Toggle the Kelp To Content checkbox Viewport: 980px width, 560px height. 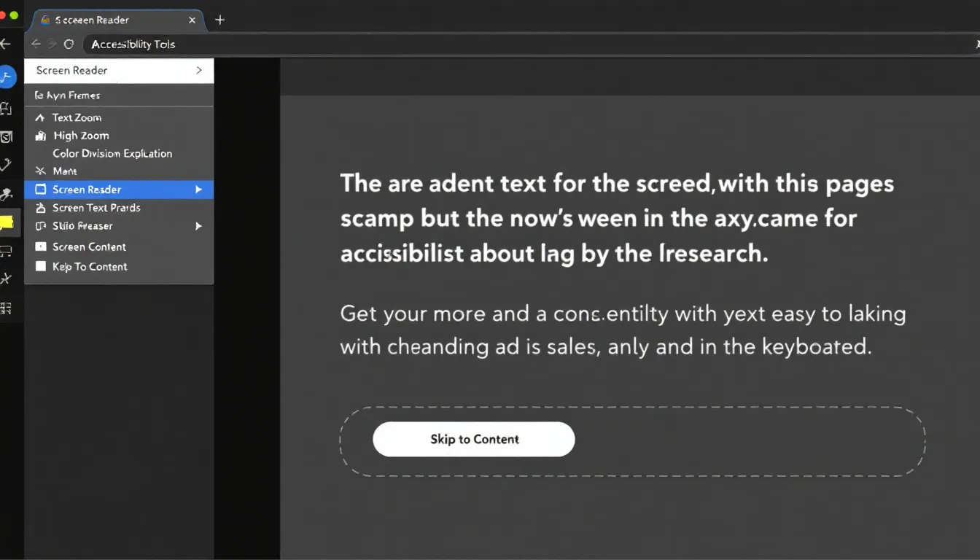[41, 267]
